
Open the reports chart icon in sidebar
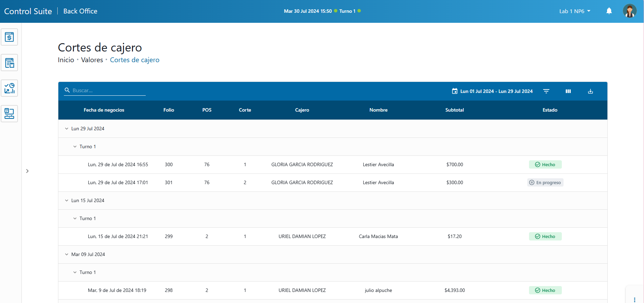coord(9,88)
